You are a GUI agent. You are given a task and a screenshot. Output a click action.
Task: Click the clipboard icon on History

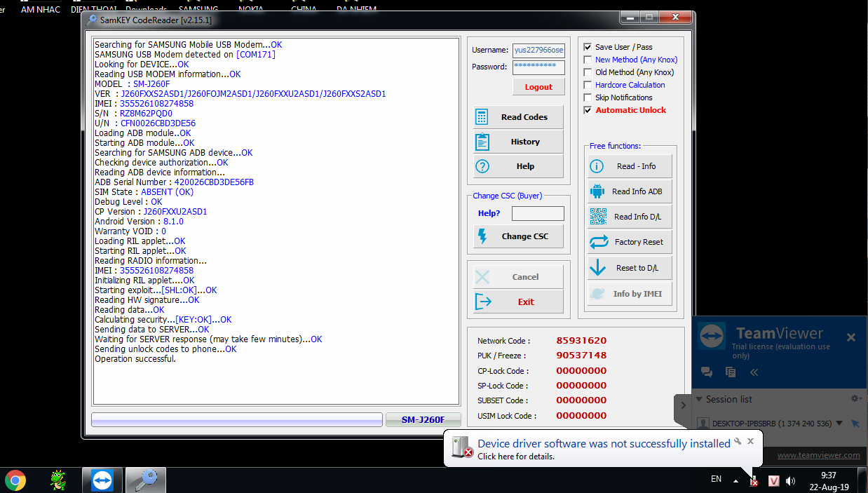482,142
